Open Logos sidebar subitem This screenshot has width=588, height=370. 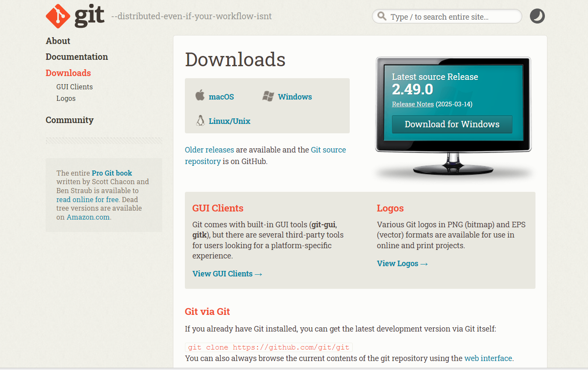pos(66,98)
